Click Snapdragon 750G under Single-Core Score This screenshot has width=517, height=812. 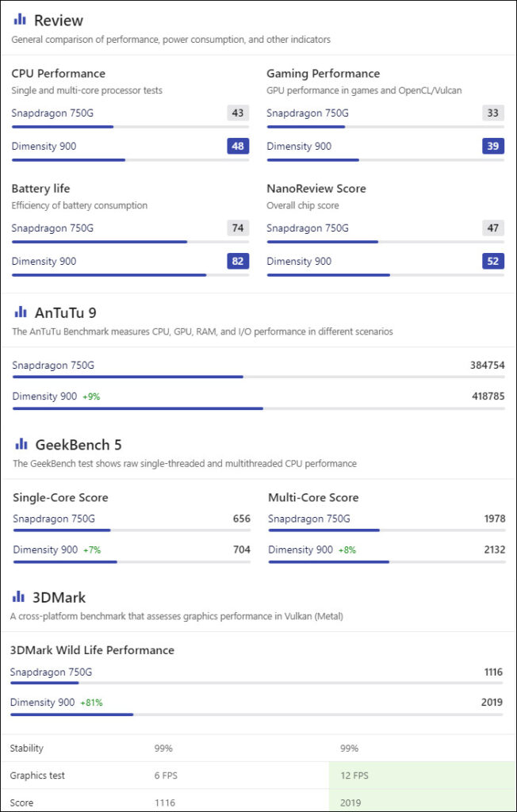[x=54, y=519]
